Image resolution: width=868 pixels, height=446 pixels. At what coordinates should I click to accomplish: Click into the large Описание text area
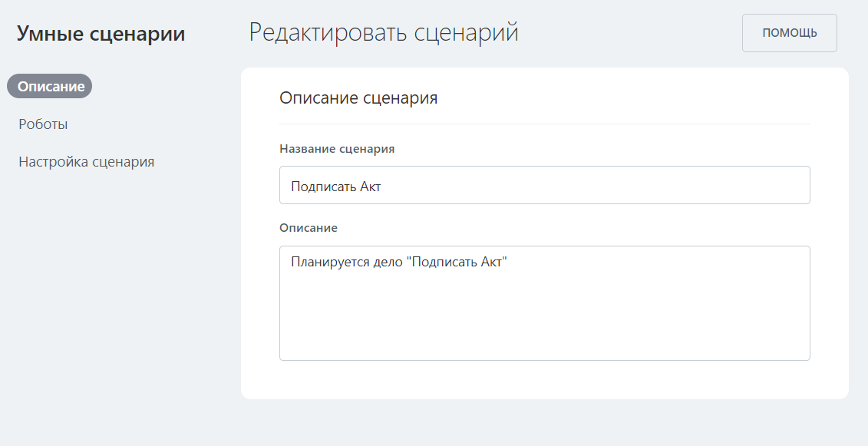[544, 302]
